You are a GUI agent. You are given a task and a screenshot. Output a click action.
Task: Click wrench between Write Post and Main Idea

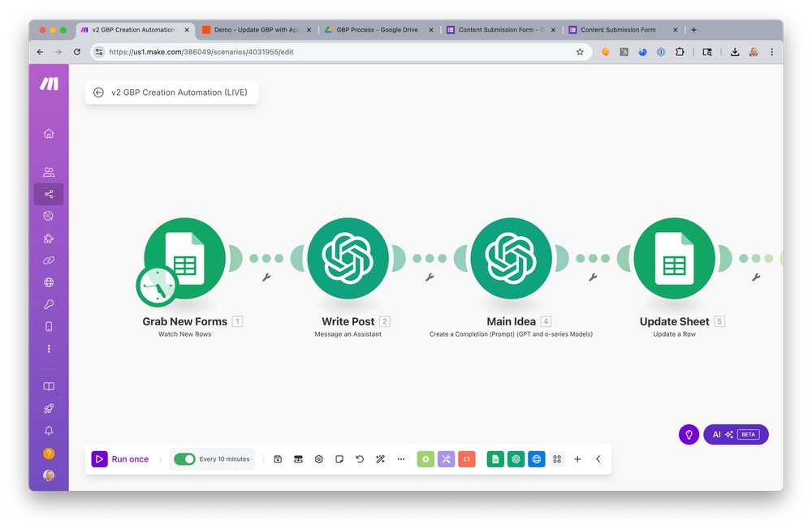(430, 277)
